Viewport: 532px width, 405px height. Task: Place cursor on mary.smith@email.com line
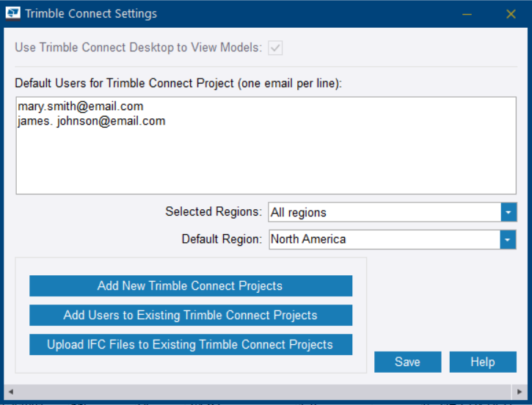click(x=81, y=106)
